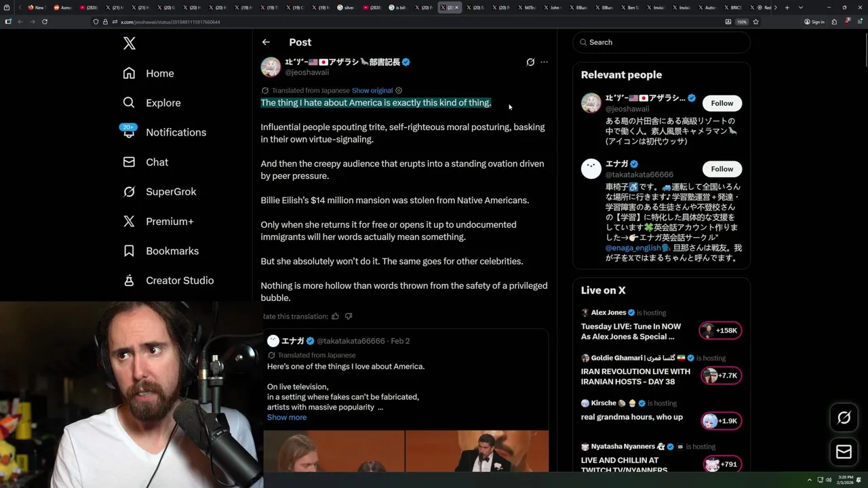Click the back arrow beside Post
Image resolution: width=868 pixels, height=488 pixels.
coord(266,42)
